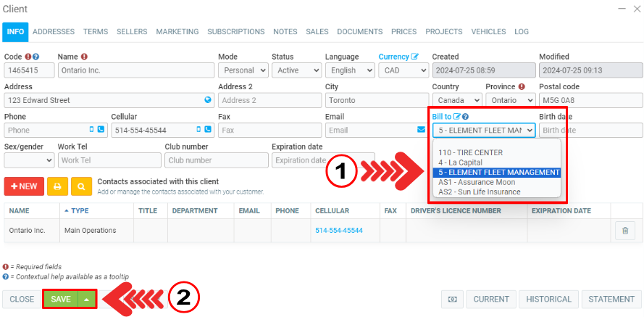The image size is (644, 317).
Task: Click the globe icon in the Address field
Action: [x=208, y=100]
